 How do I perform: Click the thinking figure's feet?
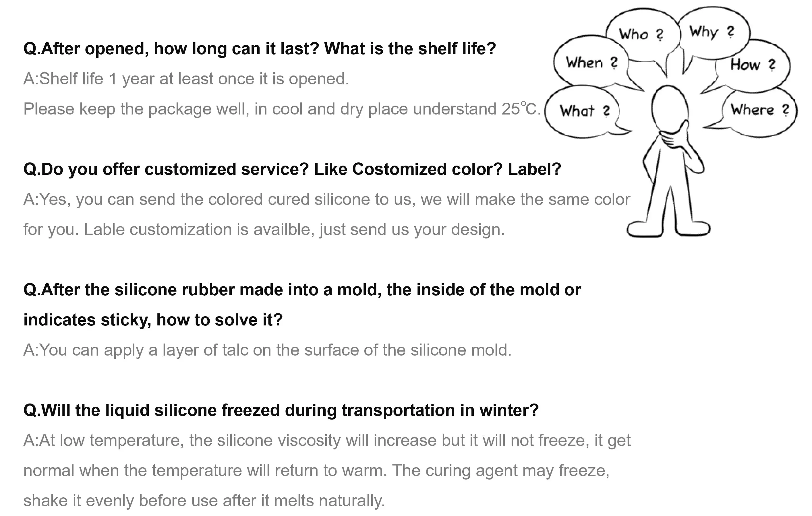click(x=668, y=229)
